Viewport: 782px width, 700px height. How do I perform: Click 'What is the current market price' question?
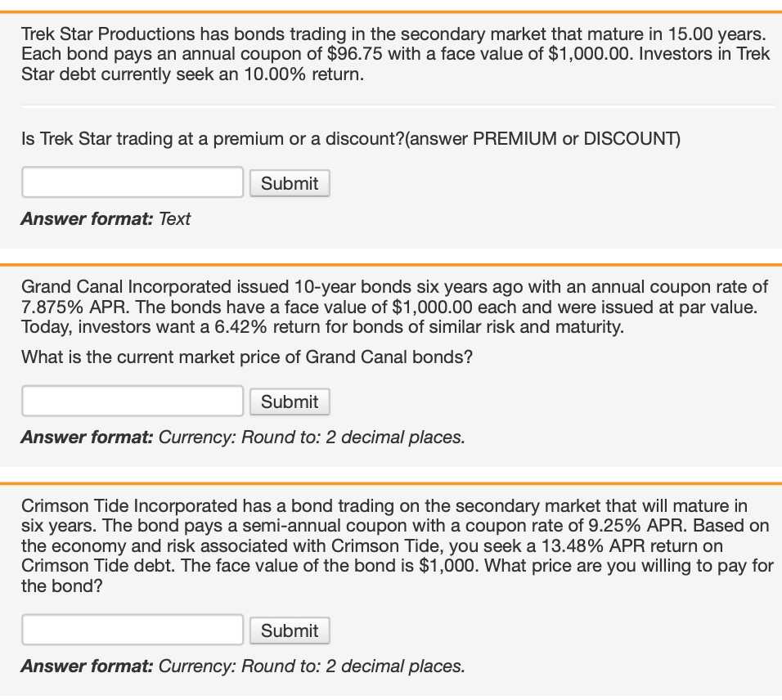(x=247, y=357)
